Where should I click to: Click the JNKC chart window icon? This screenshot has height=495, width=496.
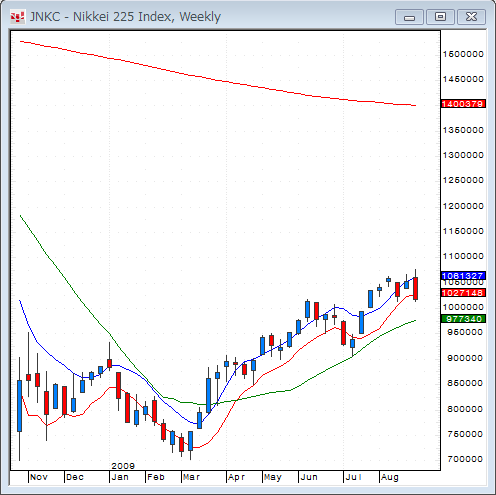(17, 17)
